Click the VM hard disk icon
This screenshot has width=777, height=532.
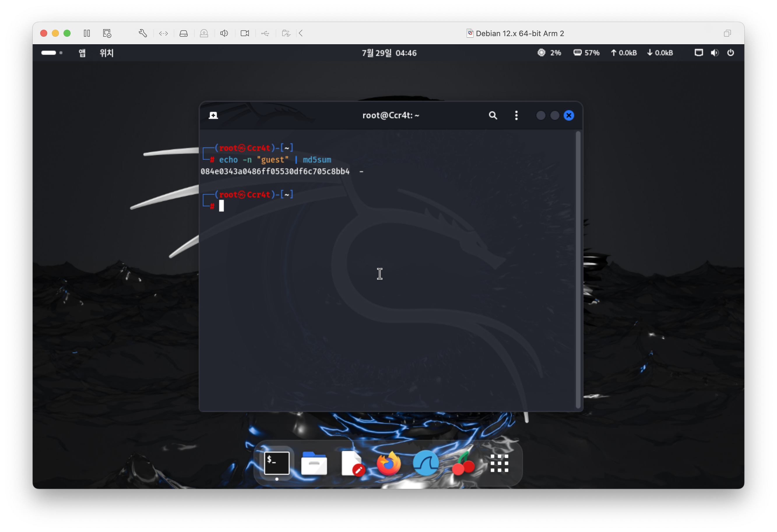click(184, 34)
